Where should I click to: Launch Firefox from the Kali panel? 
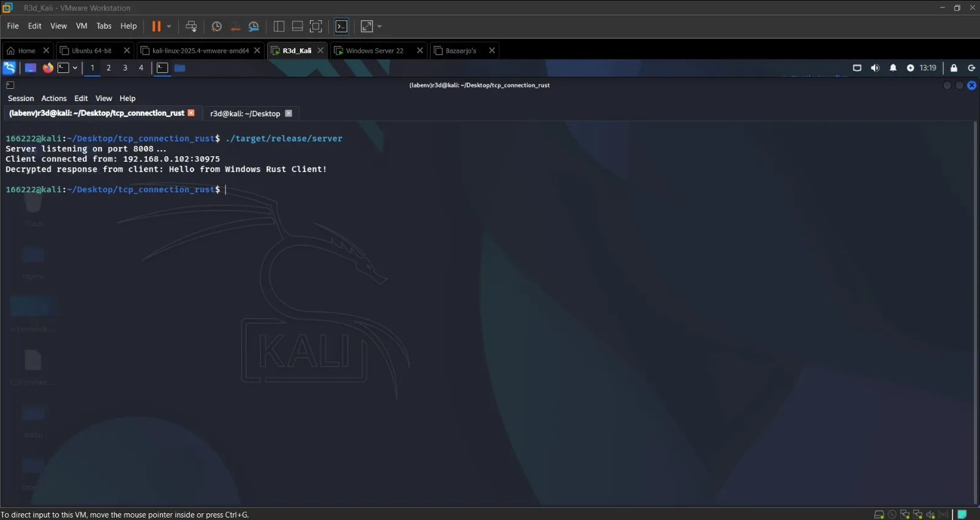[x=48, y=68]
